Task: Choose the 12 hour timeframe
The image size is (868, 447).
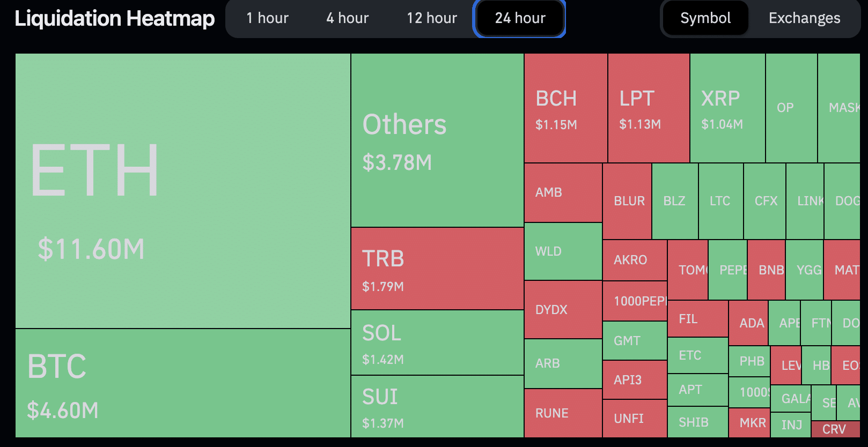Action: [431, 18]
